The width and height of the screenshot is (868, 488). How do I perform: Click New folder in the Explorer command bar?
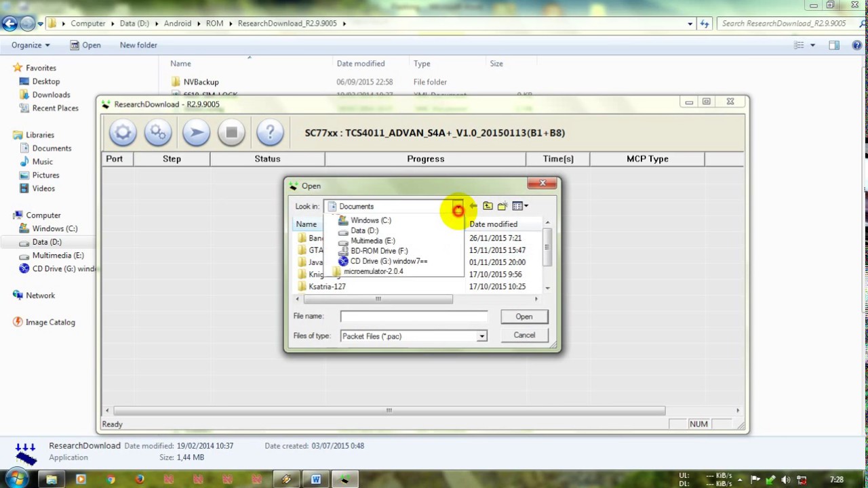[x=138, y=45]
